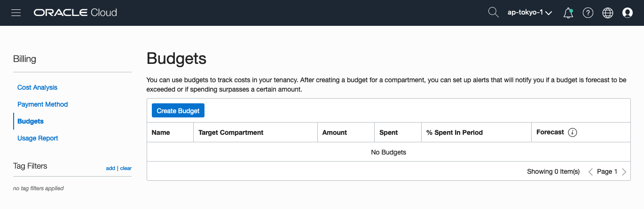Open the language globe icon
644x209 pixels.
608,13
